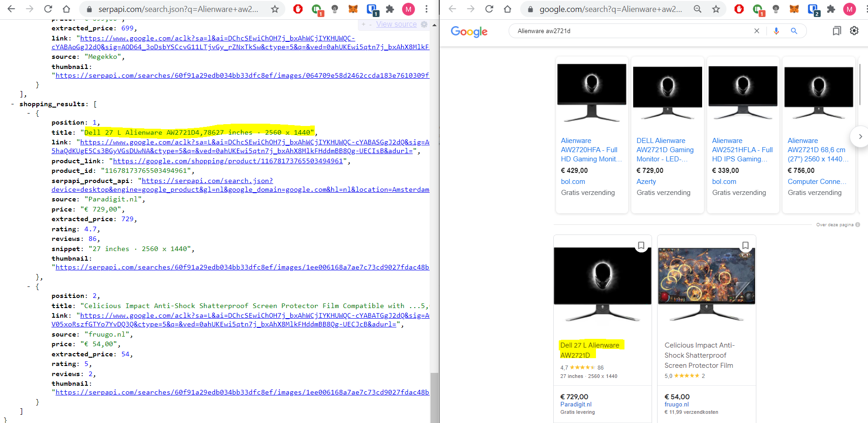Submit search with blue magnifier icon
Viewport: 868px width, 423px height.
[x=794, y=31]
